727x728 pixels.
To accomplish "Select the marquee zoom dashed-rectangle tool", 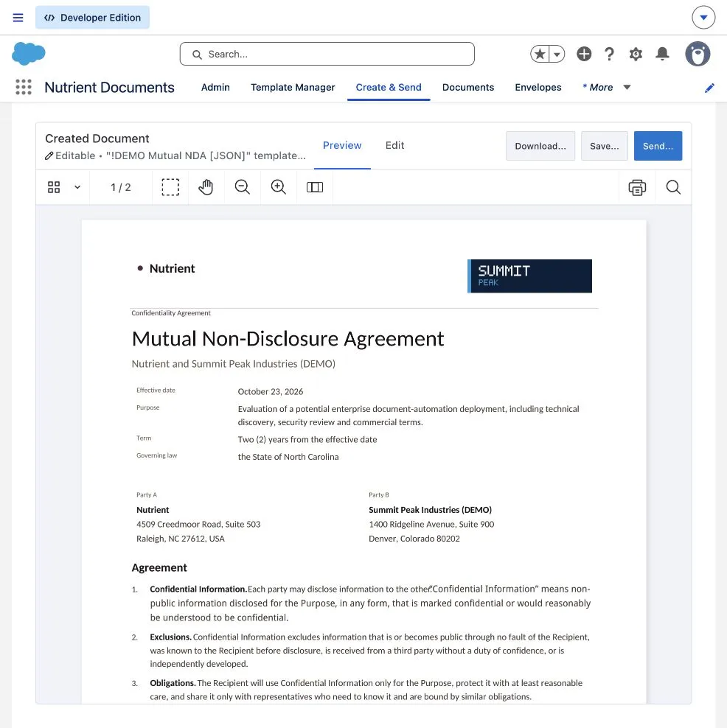I will tap(170, 187).
